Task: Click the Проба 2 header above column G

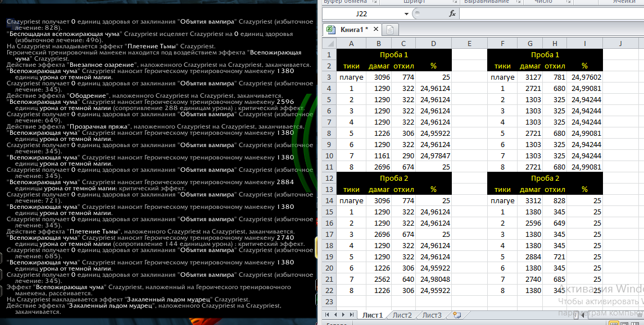Action: (545, 178)
